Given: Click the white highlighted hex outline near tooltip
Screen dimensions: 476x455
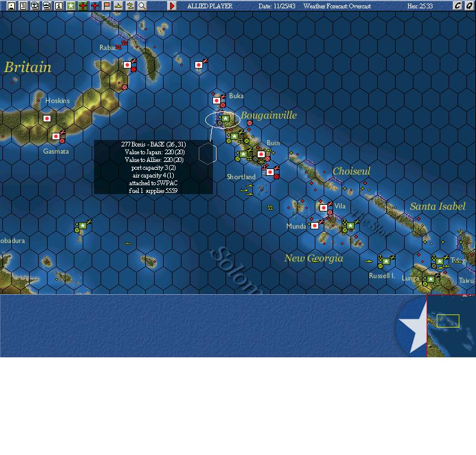Looking at the screenshot, I should 208,153.
